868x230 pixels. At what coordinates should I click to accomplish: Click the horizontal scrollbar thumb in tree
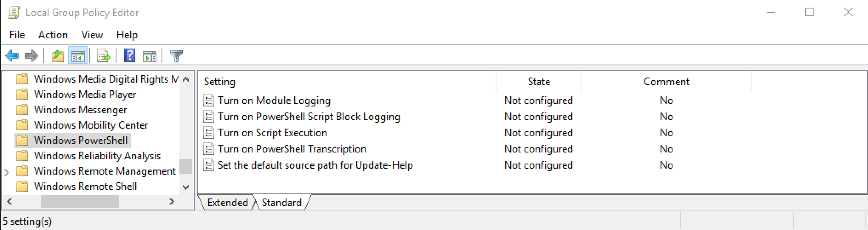(79, 201)
